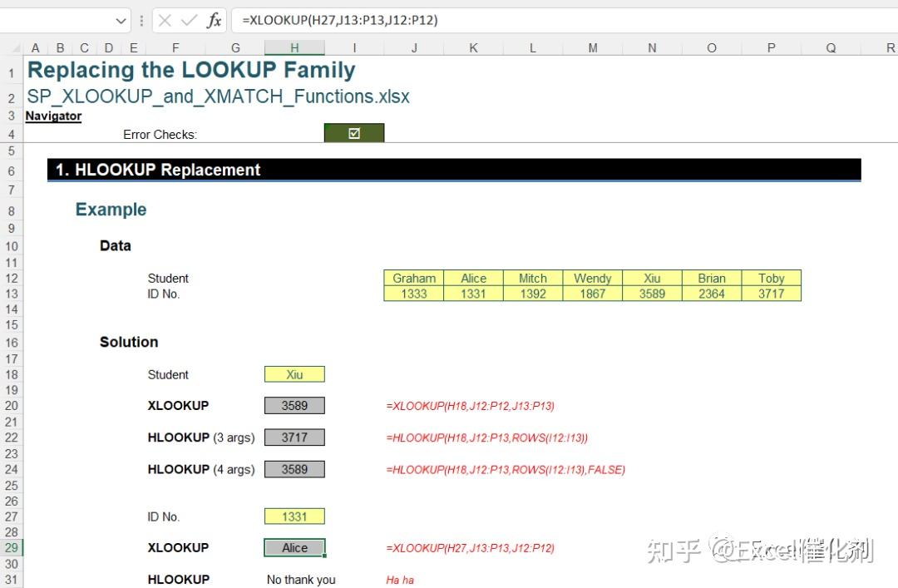Select the Graham header cell
The height and width of the screenshot is (588, 898).
(x=413, y=278)
